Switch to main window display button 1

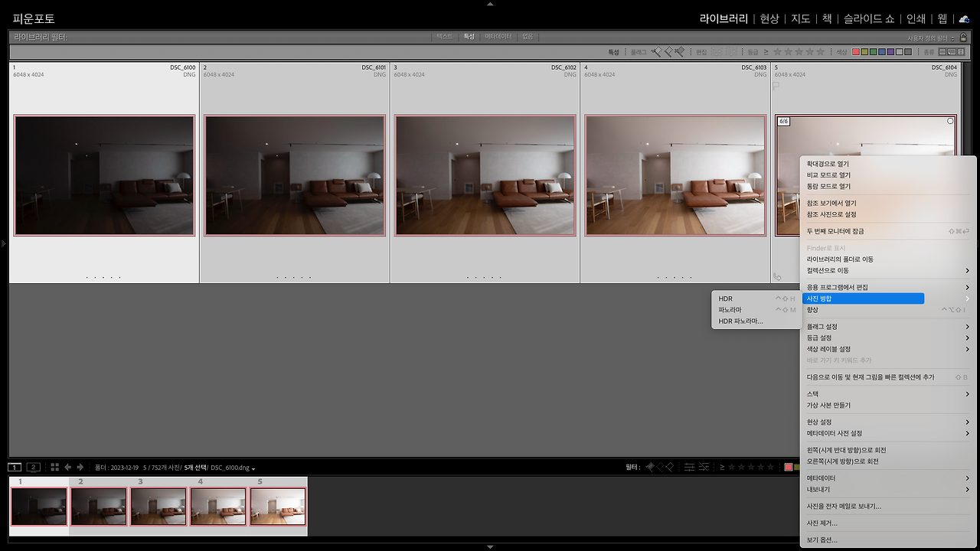pyautogui.click(x=15, y=467)
